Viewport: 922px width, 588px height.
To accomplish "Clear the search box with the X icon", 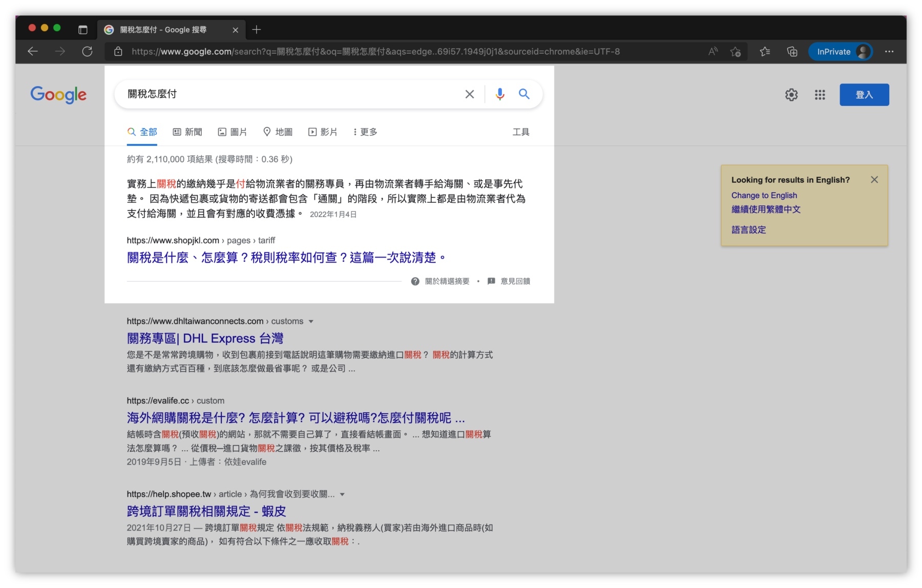I will [469, 94].
